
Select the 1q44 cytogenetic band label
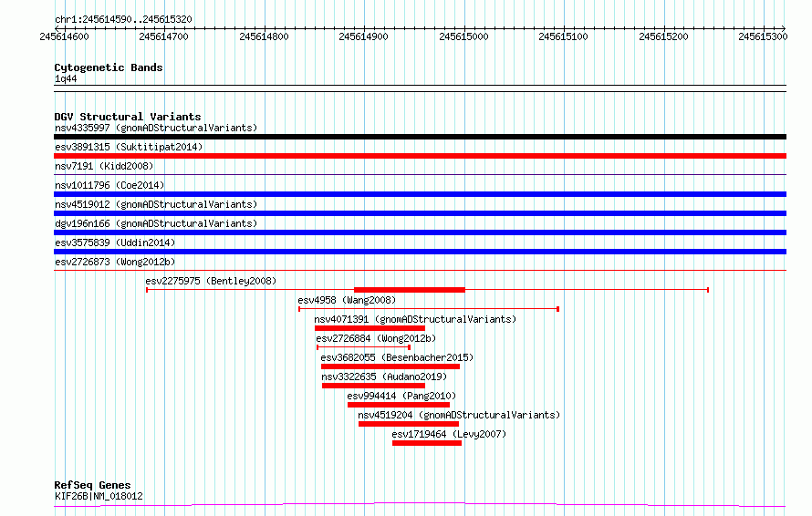(66, 79)
